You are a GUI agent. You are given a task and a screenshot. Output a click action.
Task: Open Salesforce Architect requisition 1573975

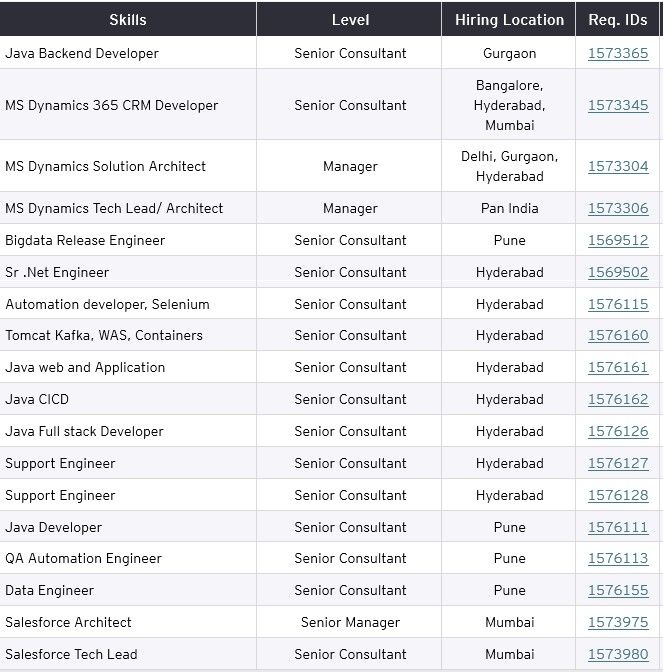[x=618, y=622]
